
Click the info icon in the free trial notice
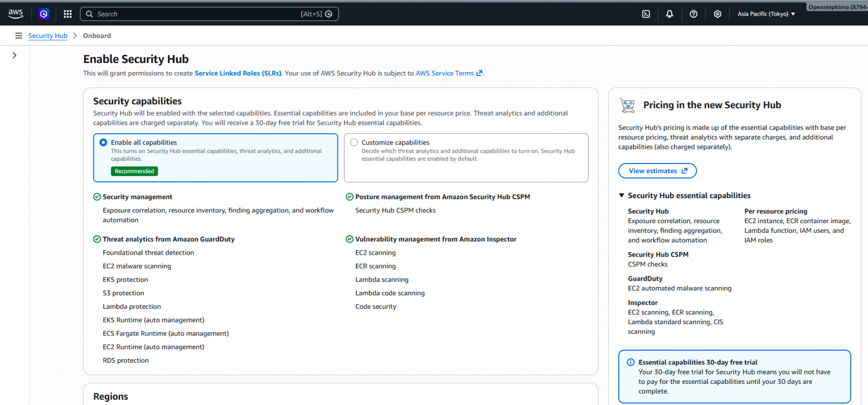[630, 362]
